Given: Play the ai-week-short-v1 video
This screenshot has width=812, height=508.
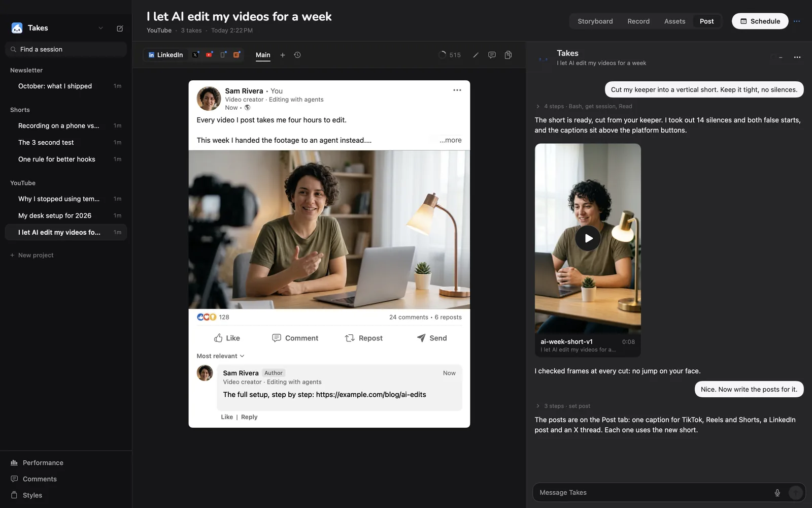Looking at the screenshot, I should click(588, 238).
